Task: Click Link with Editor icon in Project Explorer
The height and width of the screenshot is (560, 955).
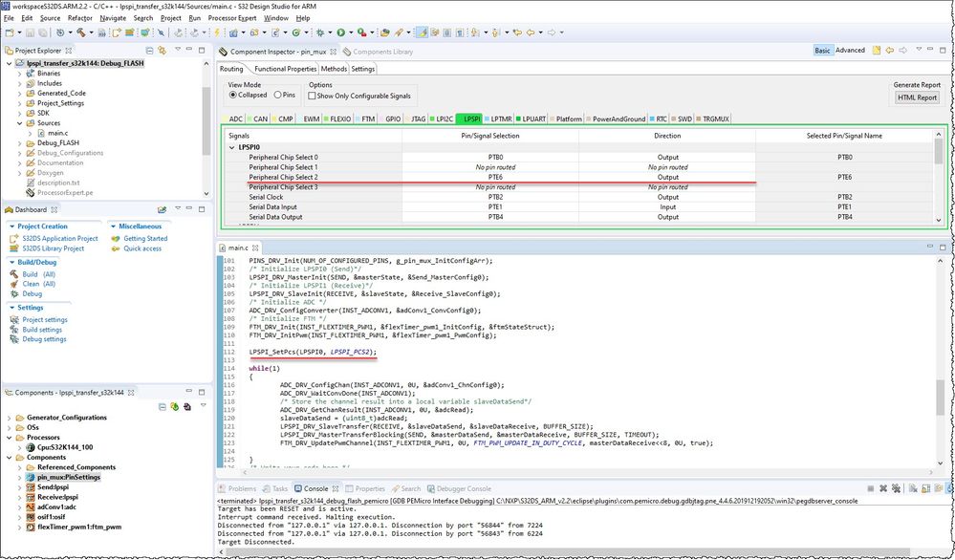Action: coord(162,51)
